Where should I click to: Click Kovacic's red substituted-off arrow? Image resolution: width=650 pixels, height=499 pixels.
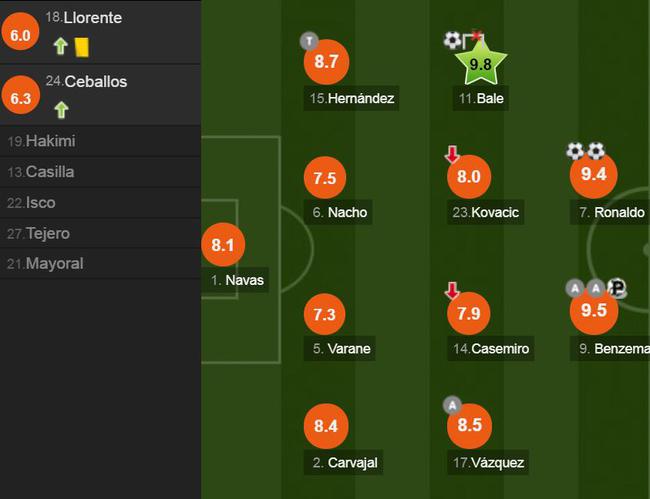click(x=452, y=154)
